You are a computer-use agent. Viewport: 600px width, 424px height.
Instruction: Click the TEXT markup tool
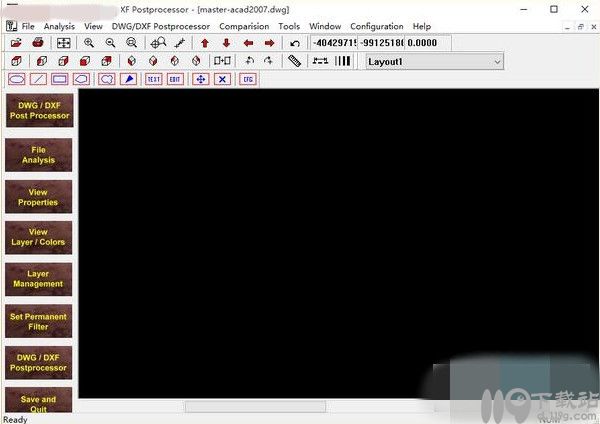154,79
